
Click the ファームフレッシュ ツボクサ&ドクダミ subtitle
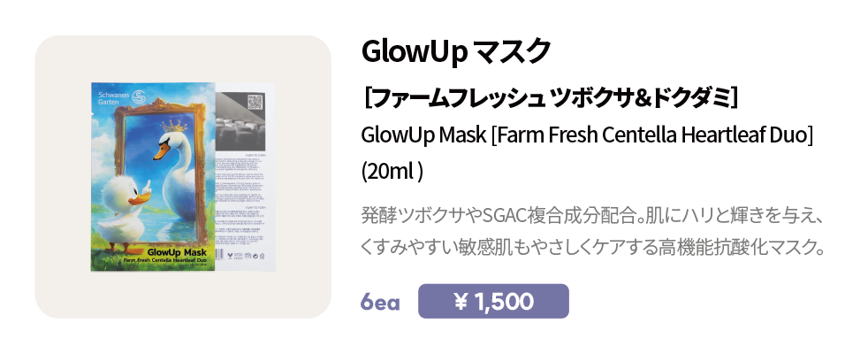551,97
